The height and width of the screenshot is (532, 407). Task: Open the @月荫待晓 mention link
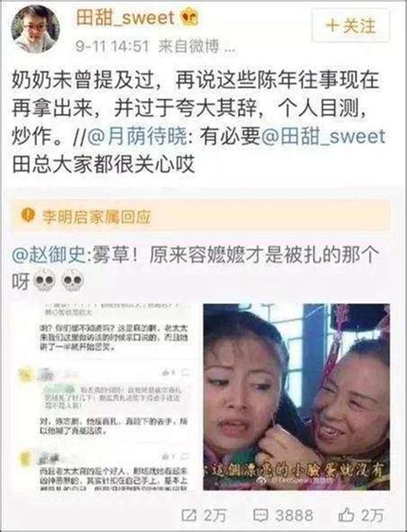tap(137, 137)
